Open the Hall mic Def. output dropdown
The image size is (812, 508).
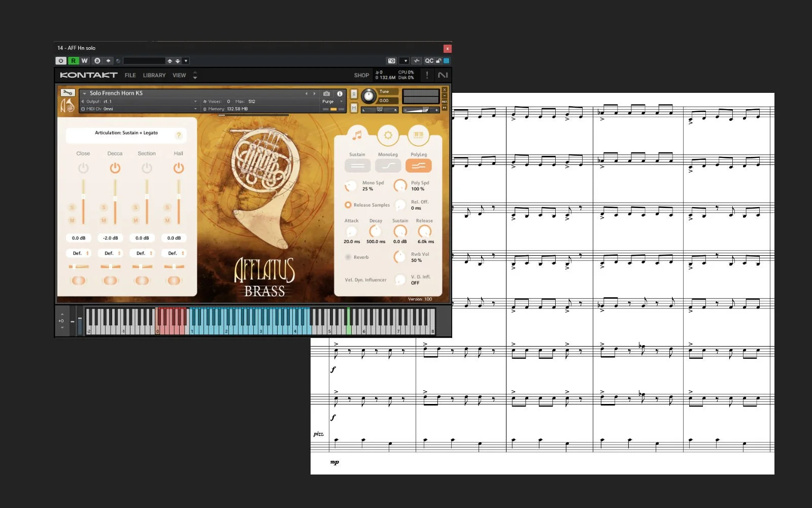click(174, 253)
